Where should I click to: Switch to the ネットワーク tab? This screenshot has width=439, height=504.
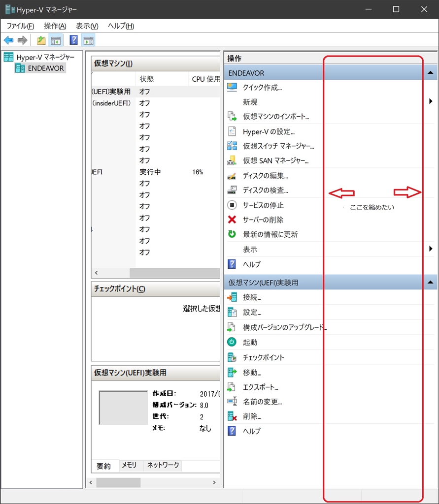pyautogui.click(x=163, y=465)
